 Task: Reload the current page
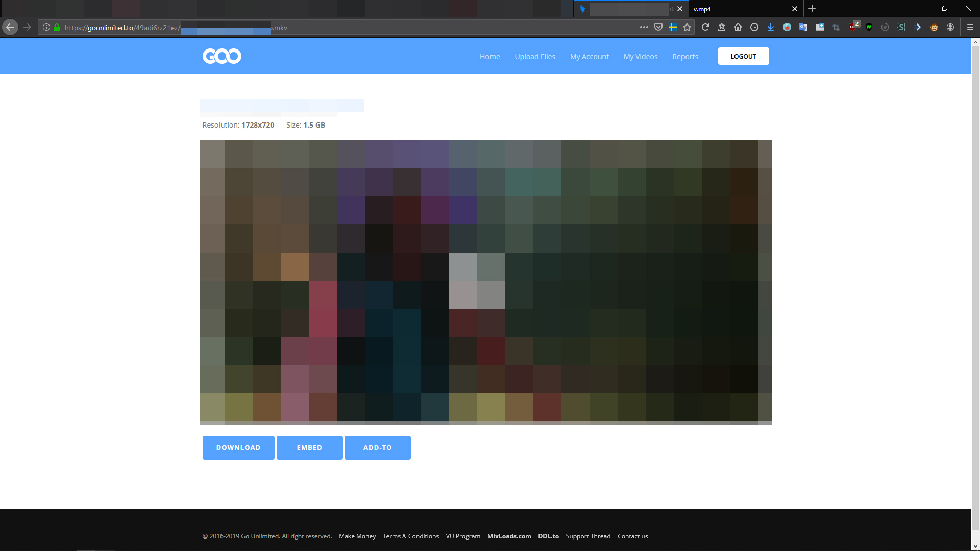click(705, 28)
